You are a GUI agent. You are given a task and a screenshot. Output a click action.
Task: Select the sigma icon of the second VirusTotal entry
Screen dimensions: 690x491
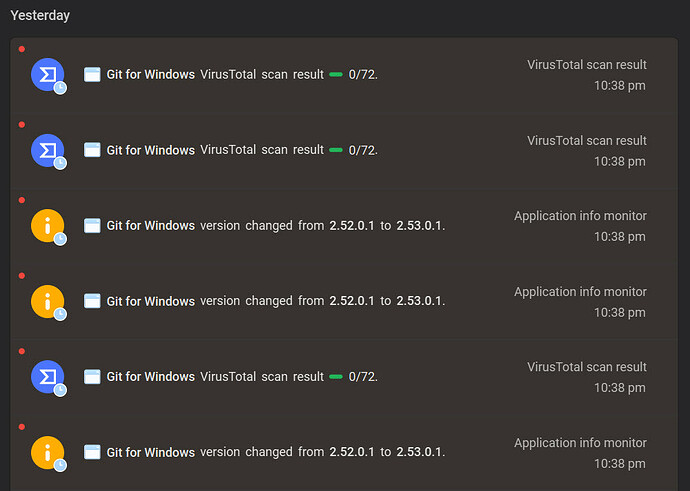(47, 150)
